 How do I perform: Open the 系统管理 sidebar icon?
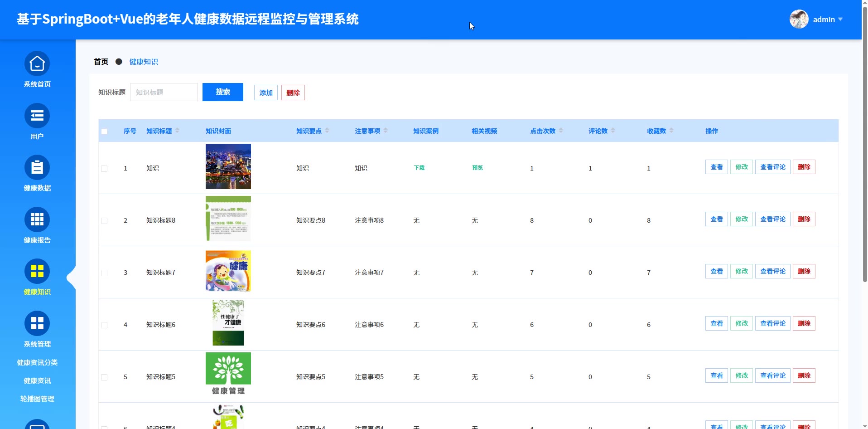coord(37,324)
